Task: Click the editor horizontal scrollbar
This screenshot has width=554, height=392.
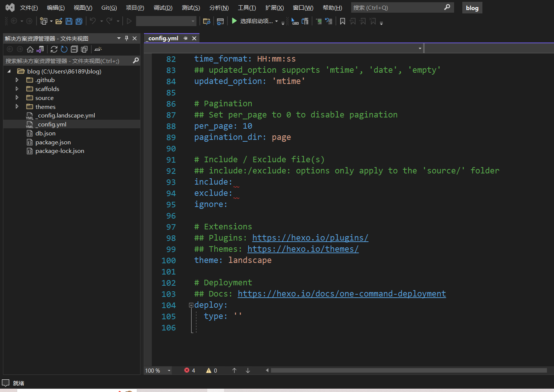Action: [408, 370]
